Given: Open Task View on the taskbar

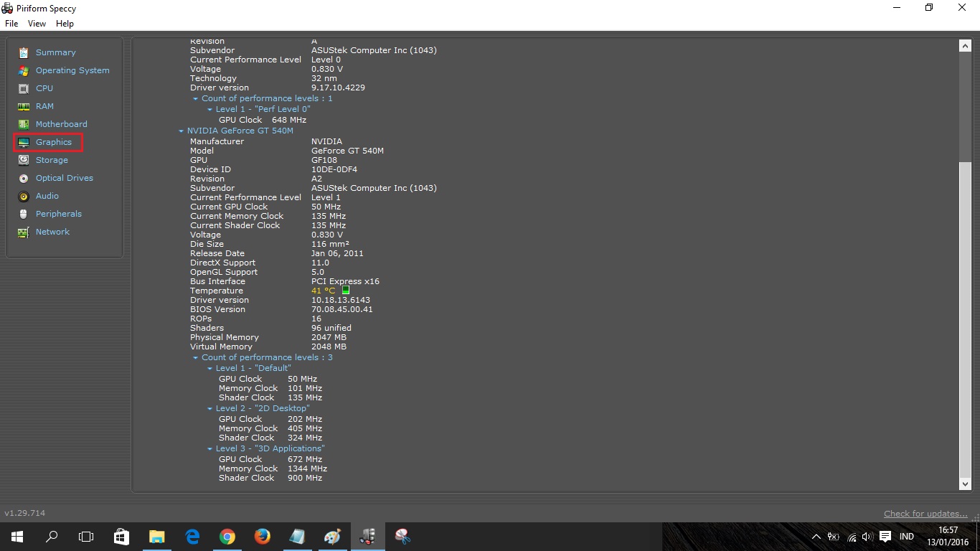Looking at the screenshot, I should coord(86,537).
